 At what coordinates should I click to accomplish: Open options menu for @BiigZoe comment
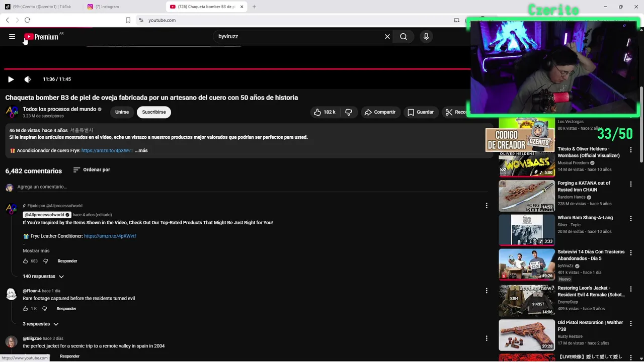click(487, 338)
